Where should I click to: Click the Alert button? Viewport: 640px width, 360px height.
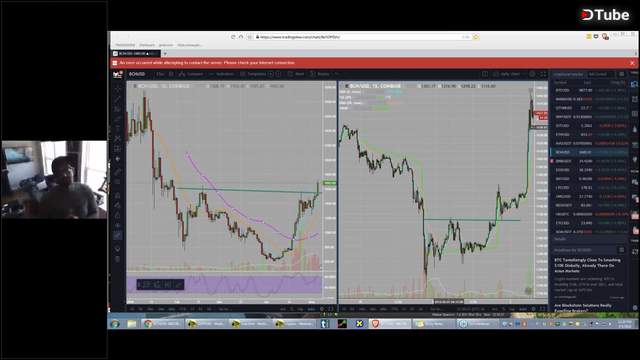(296, 74)
